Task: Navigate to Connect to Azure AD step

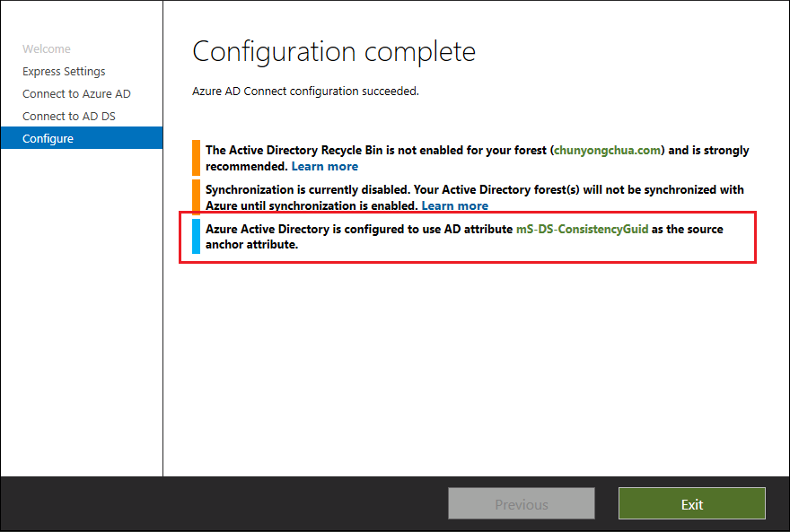Action: pyautogui.click(x=76, y=93)
